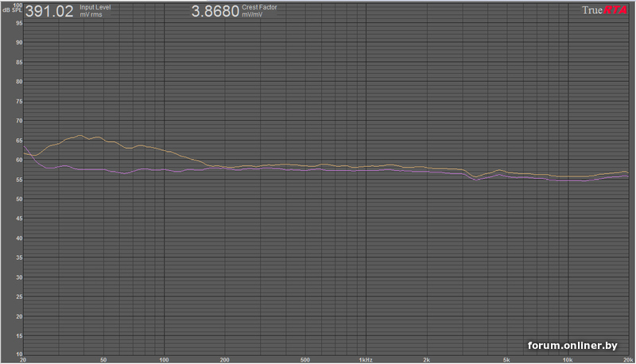
Task: Click the 1kHz frequency axis label
Action: tap(366, 360)
